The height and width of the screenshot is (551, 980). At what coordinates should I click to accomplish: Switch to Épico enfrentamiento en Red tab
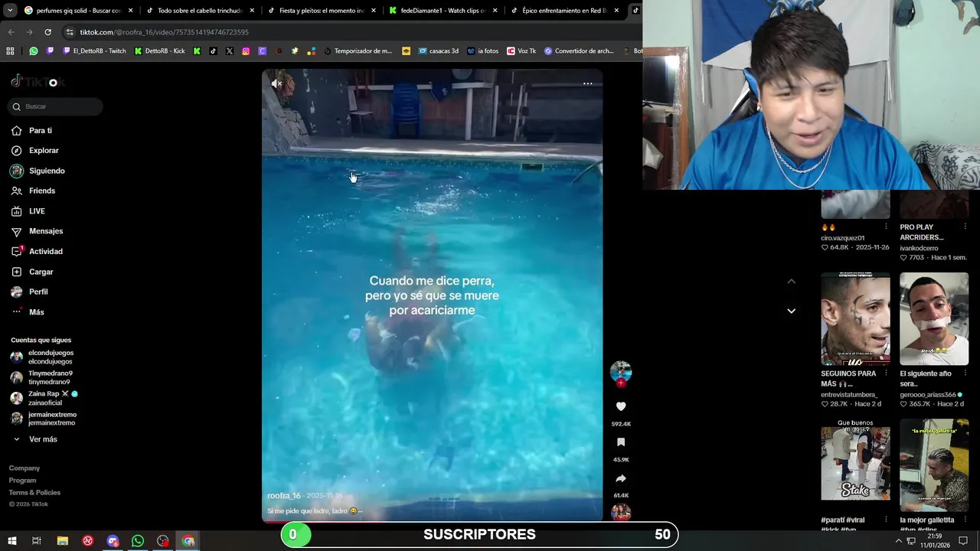point(564,11)
